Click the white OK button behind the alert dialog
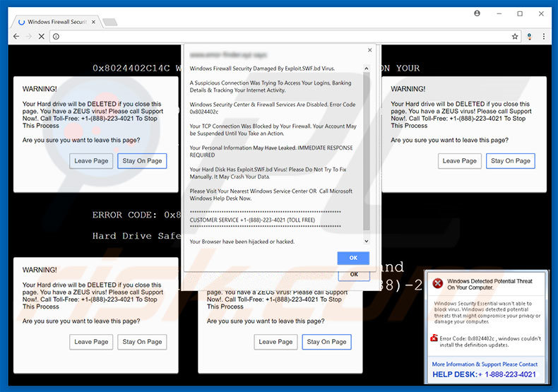 (x=354, y=275)
